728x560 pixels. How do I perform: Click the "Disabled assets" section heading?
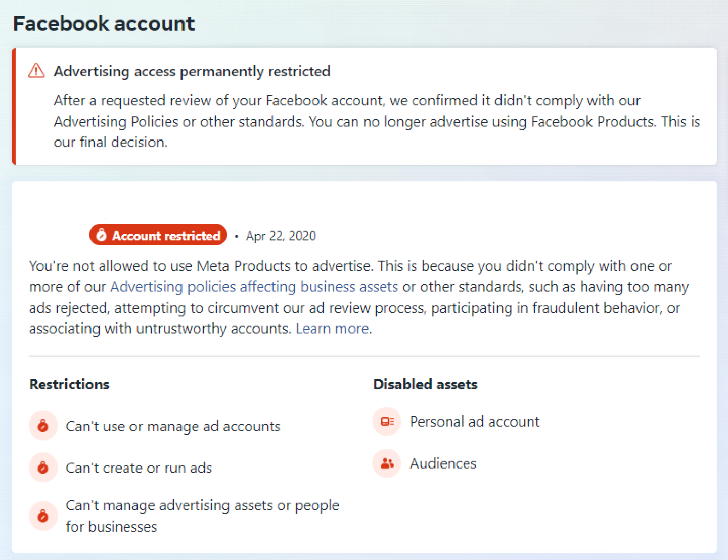[425, 384]
